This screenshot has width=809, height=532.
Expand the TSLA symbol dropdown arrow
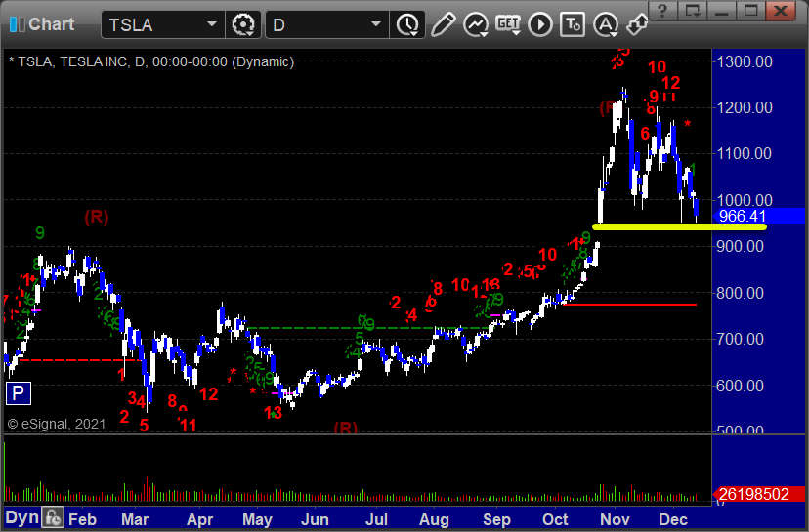(x=212, y=24)
